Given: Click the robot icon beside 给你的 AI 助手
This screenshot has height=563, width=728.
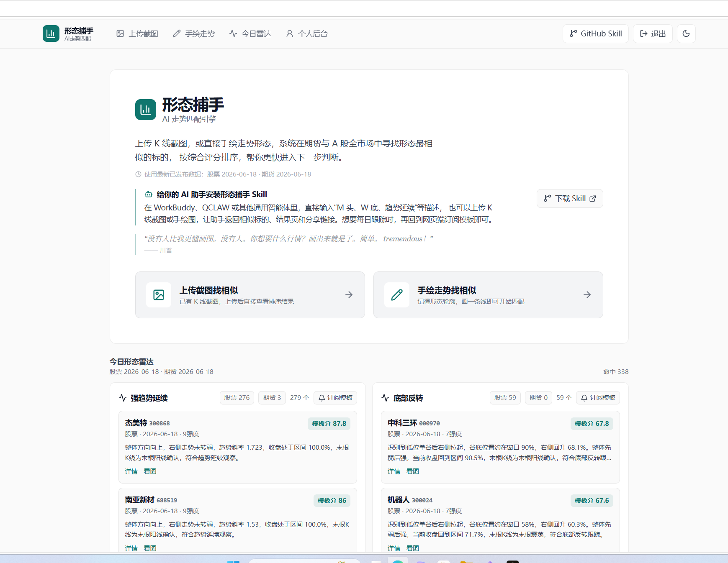Looking at the screenshot, I should [x=149, y=194].
